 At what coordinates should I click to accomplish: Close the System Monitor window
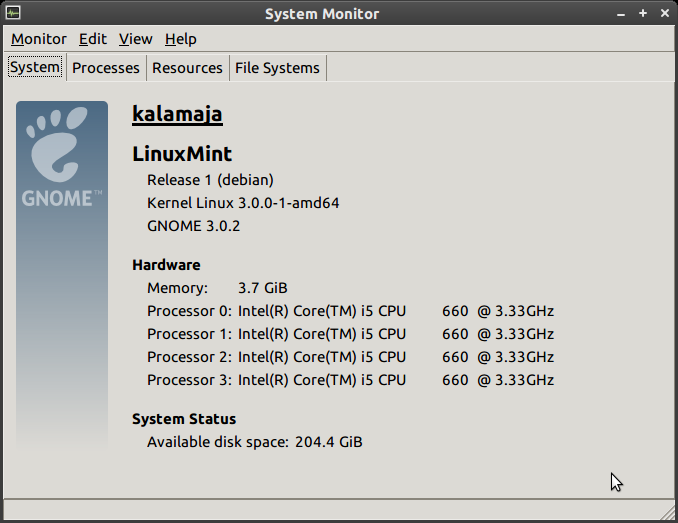click(x=665, y=13)
